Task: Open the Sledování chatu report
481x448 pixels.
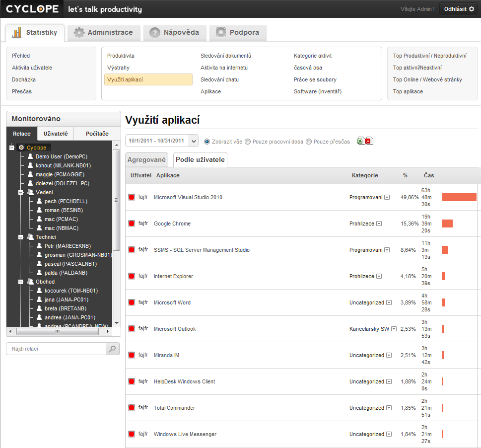Action: pos(219,79)
